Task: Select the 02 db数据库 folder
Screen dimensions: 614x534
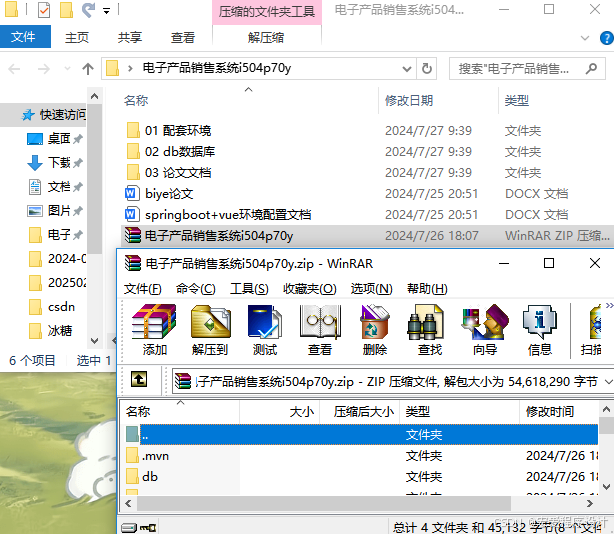Action: 180,152
